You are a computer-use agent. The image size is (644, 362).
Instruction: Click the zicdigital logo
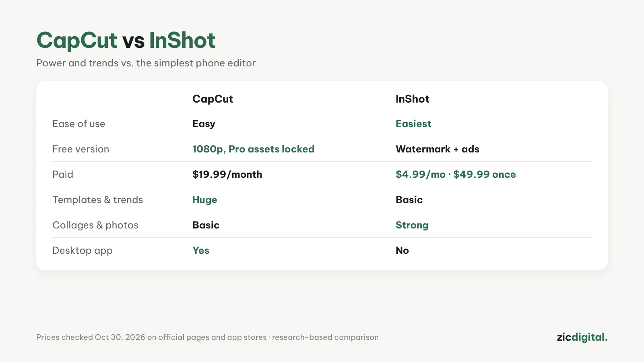coord(582,337)
